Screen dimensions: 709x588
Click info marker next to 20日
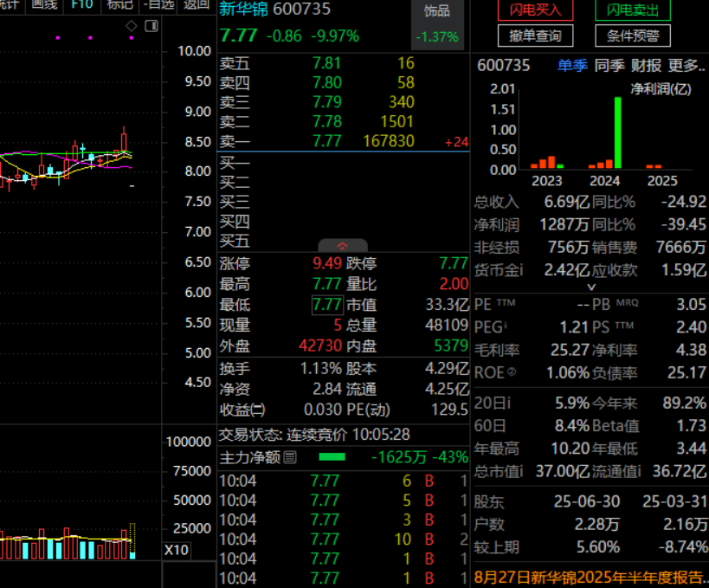[x=508, y=403]
